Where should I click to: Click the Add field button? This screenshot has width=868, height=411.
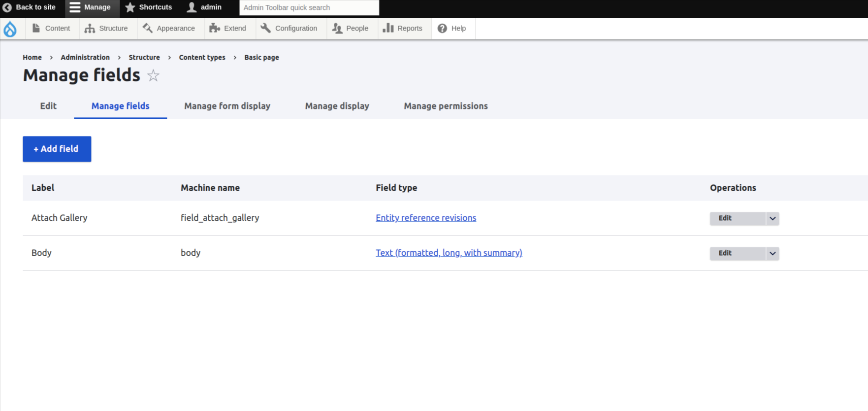tap(57, 149)
